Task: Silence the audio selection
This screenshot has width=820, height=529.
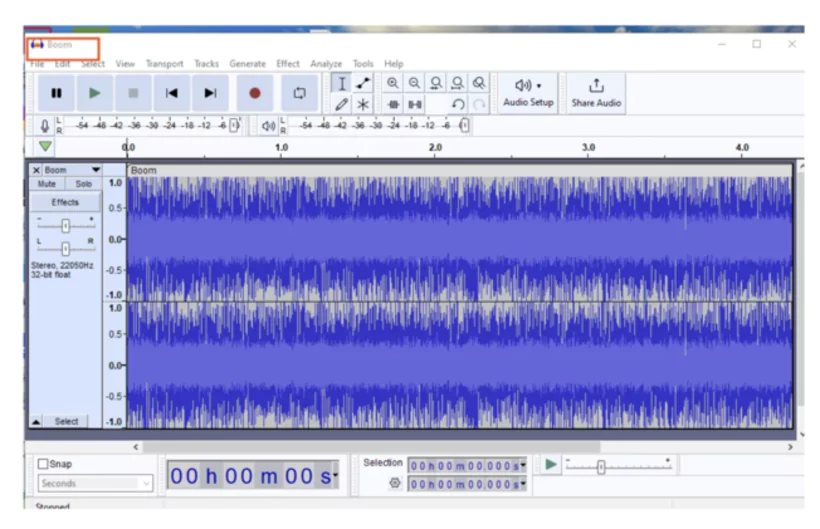Action: pos(415,105)
